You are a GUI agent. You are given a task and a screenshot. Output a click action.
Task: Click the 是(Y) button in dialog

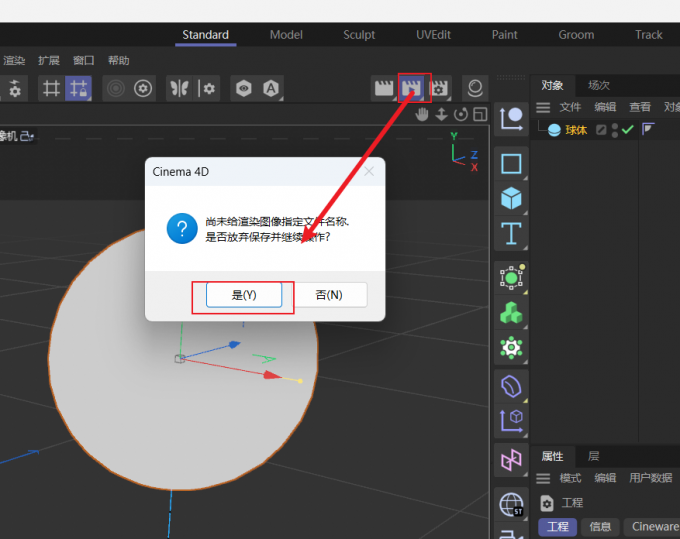244,295
